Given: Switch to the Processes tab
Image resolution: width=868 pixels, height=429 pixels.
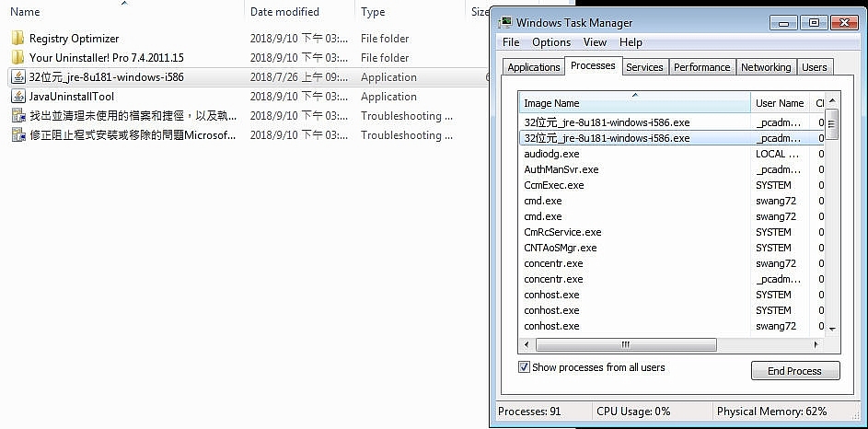Looking at the screenshot, I should [593, 65].
